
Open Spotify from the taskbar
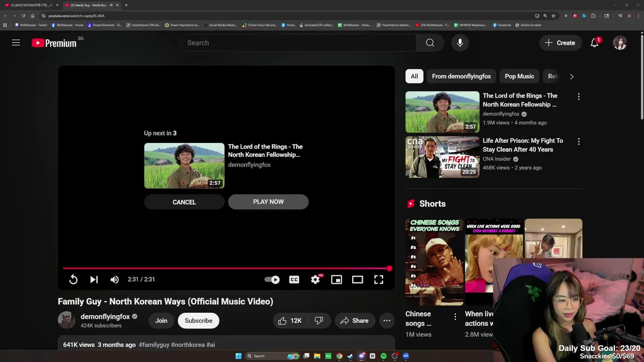pos(383,356)
